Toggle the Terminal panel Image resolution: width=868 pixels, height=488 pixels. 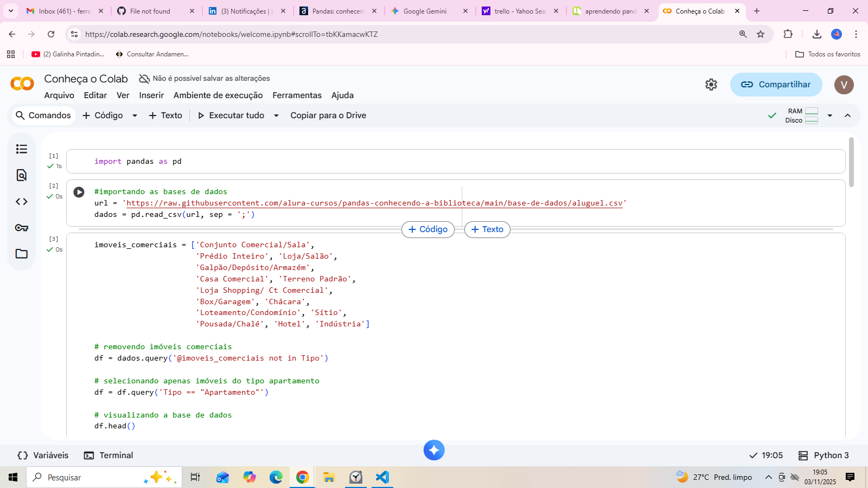(x=108, y=455)
